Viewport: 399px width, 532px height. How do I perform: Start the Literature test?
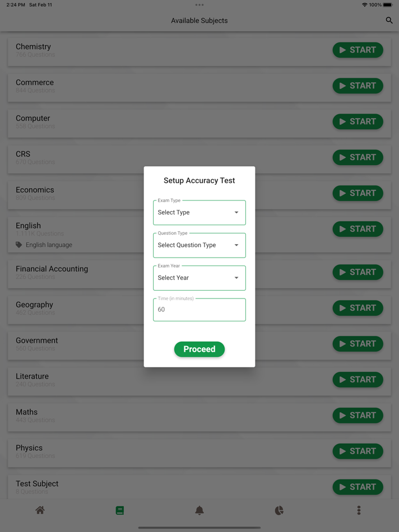coord(358,380)
